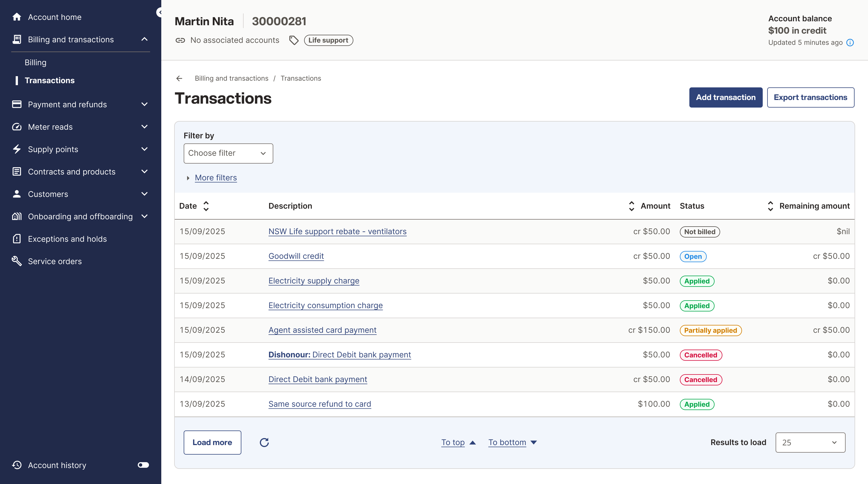Jump using the To top link
Image resolution: width=868 pixels, height=484 pixels.
tap(453, 443)
